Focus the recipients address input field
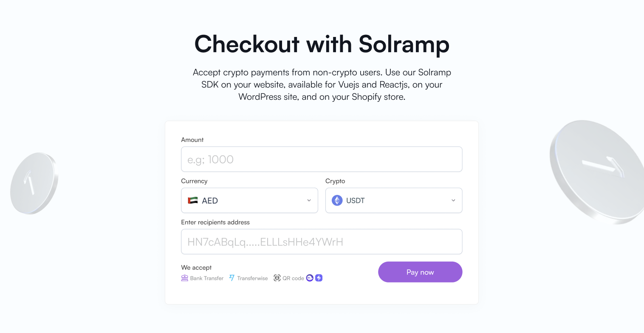 [322, 241]
